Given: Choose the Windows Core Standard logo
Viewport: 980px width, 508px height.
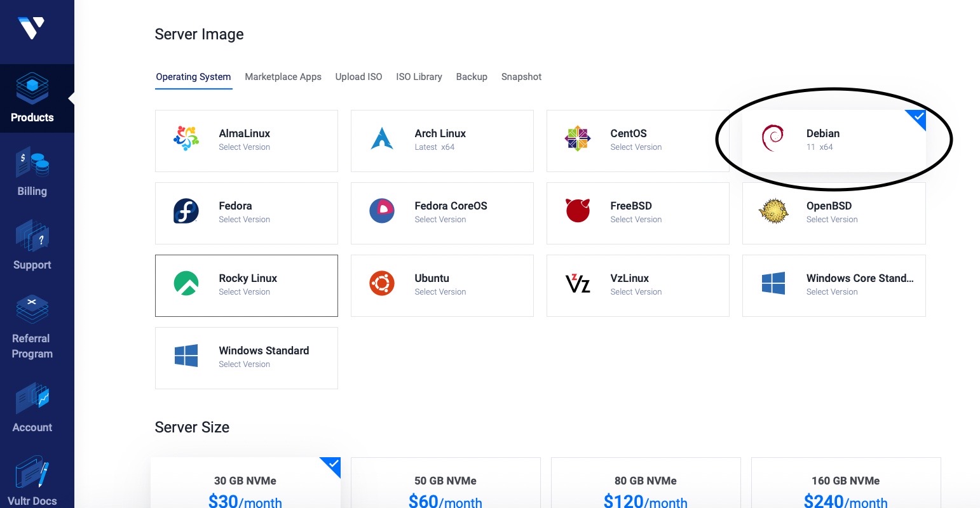Looking at the screenshot, I should pyautogui.click(x=773, y=283).
